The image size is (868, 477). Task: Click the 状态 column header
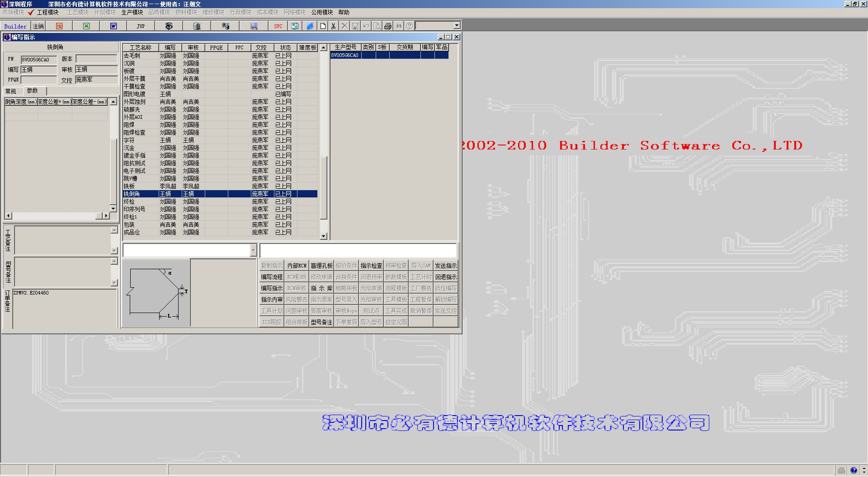click(285, 47)
